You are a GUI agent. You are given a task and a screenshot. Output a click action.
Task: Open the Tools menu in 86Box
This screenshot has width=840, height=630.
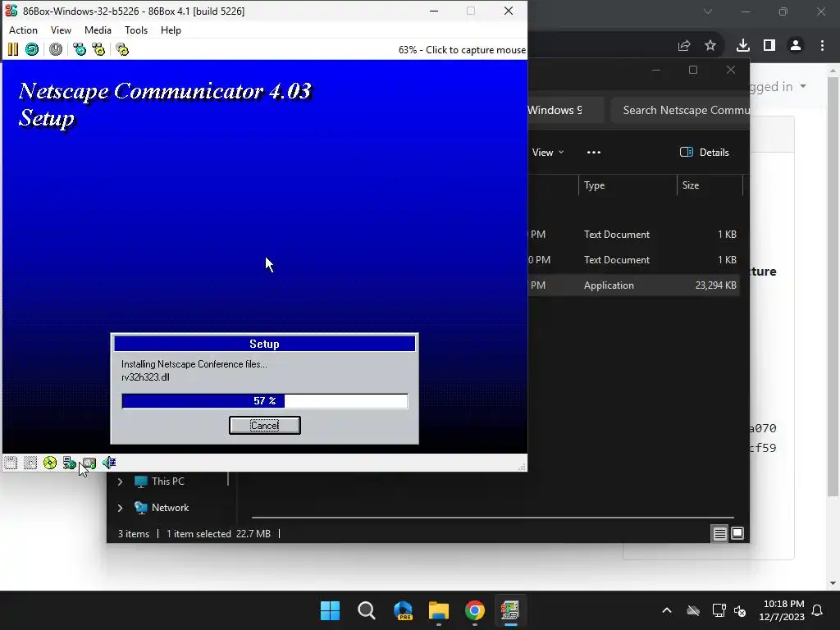(x=136, y=30)
